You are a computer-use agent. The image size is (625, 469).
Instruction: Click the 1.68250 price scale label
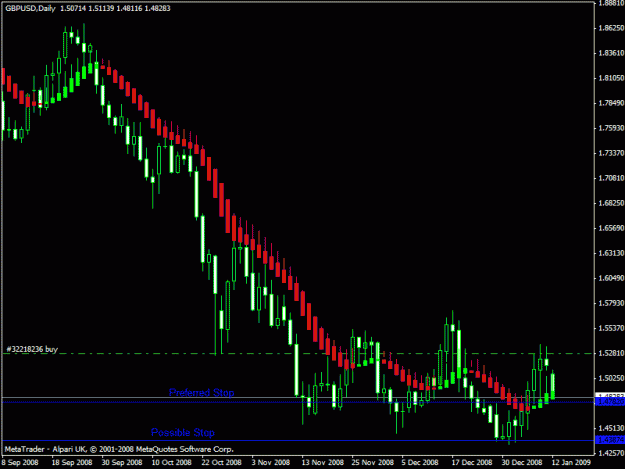click(x=611, y=203)
